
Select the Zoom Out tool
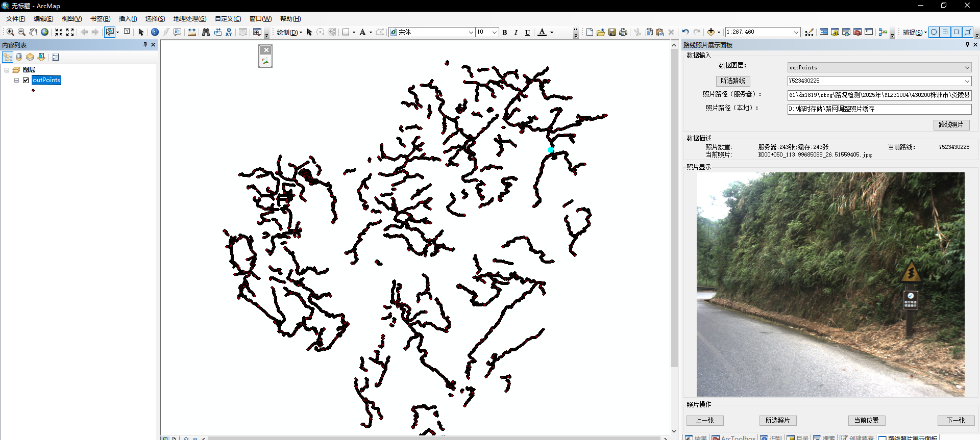click(x=21, y=32)
